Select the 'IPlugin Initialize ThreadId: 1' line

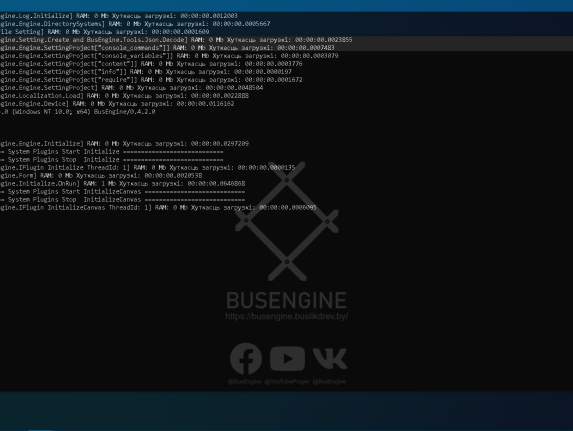click(x=148, y=168)
